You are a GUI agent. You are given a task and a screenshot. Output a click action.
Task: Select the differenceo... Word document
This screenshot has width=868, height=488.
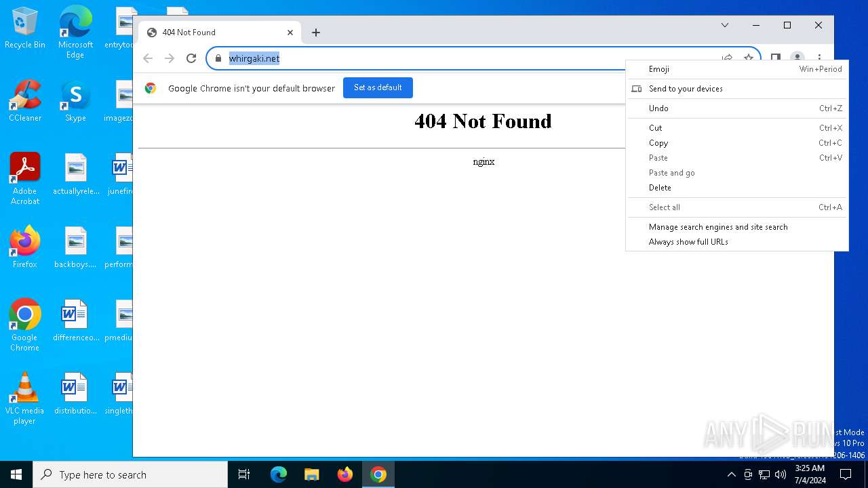point(76,321)
